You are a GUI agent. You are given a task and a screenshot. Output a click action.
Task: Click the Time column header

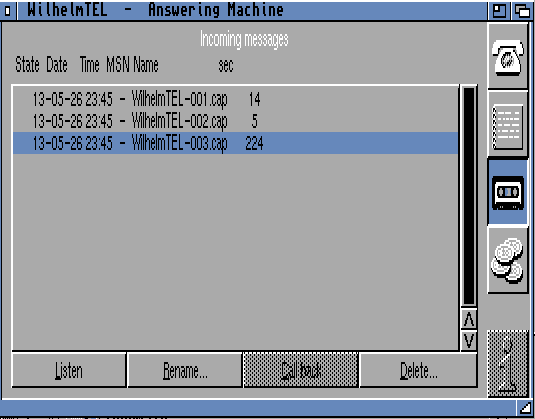coord(89,64)
